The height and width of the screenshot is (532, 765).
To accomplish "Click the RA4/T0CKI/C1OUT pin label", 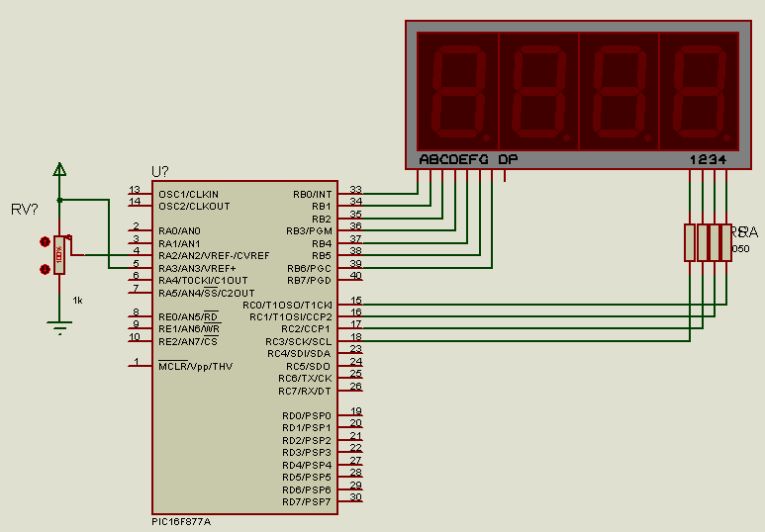I will (x=203, y=281).
